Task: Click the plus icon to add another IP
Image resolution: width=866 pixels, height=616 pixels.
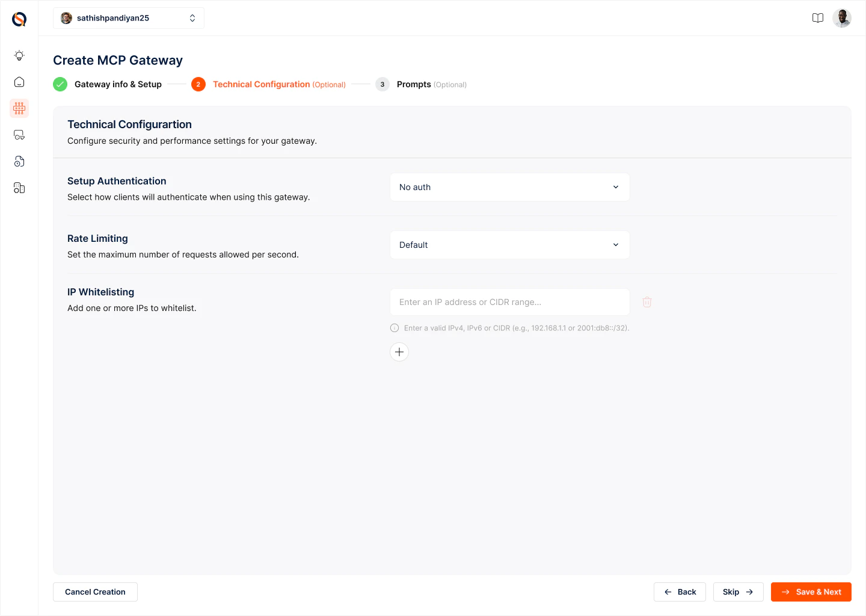Action: pyautogui.click(x=399, y=351)
